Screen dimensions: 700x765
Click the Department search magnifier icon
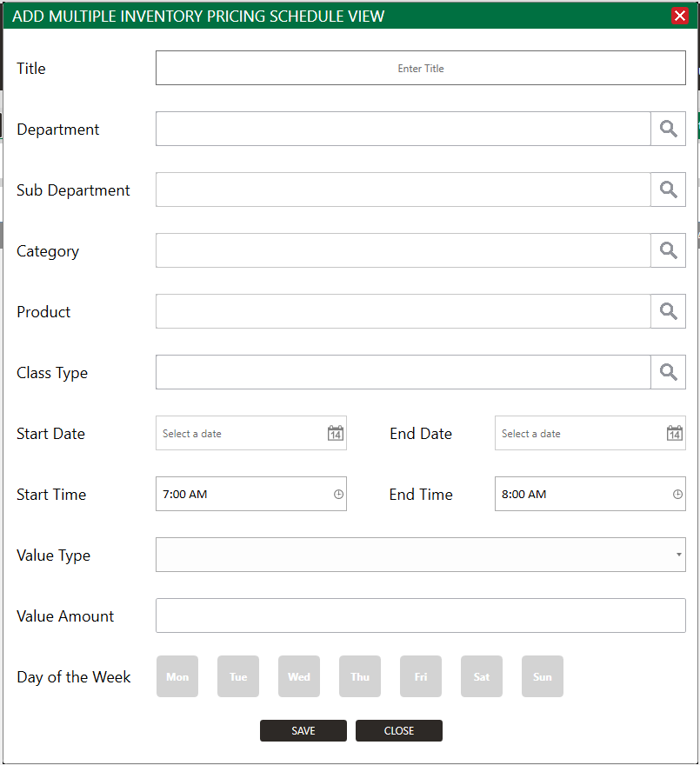pyautogui.click(x=668, y=129)
